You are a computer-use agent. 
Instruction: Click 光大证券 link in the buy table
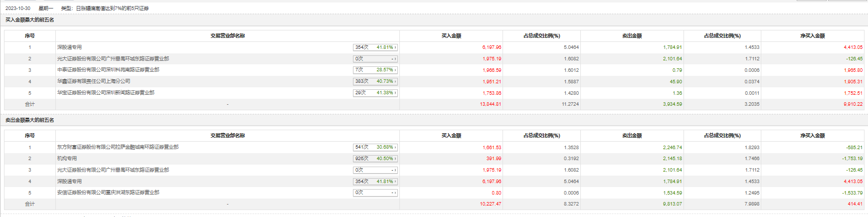coord(113,59)
